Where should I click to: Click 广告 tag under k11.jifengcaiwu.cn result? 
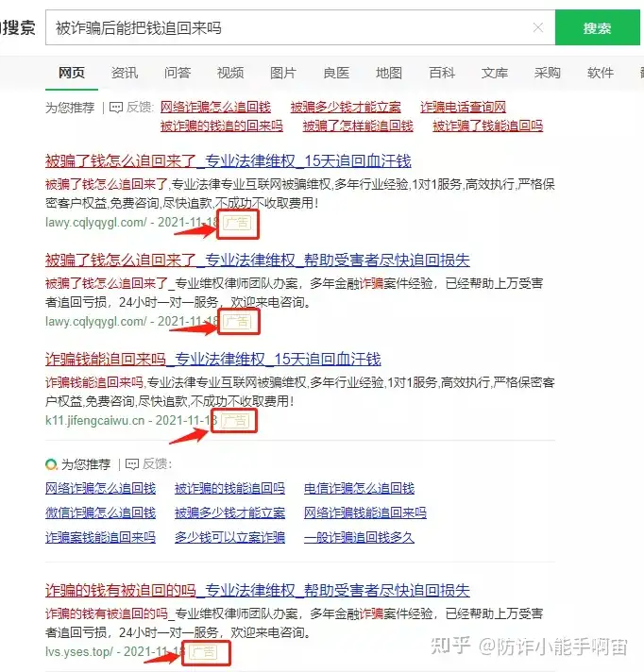tap(235, 420)
